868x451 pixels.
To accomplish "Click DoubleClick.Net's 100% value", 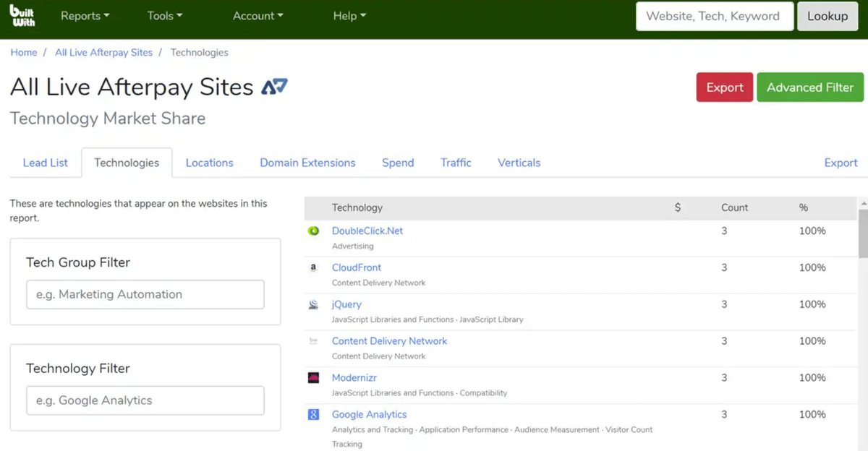I will click(812, 231).
